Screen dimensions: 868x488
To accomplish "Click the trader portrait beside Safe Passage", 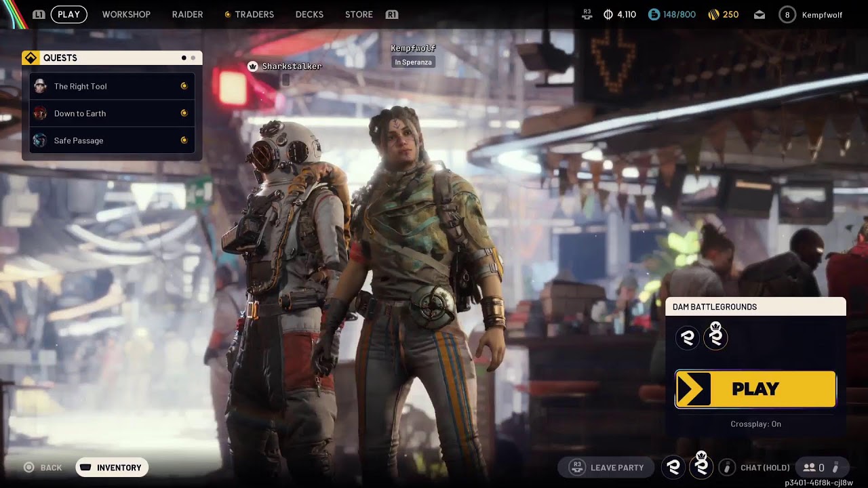I will point(40,140).
